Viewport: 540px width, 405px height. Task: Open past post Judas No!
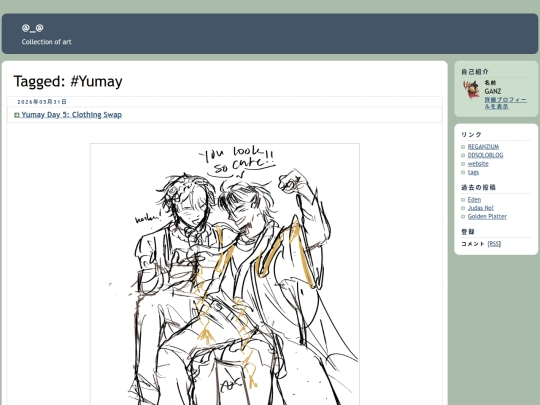pos(480,208)
